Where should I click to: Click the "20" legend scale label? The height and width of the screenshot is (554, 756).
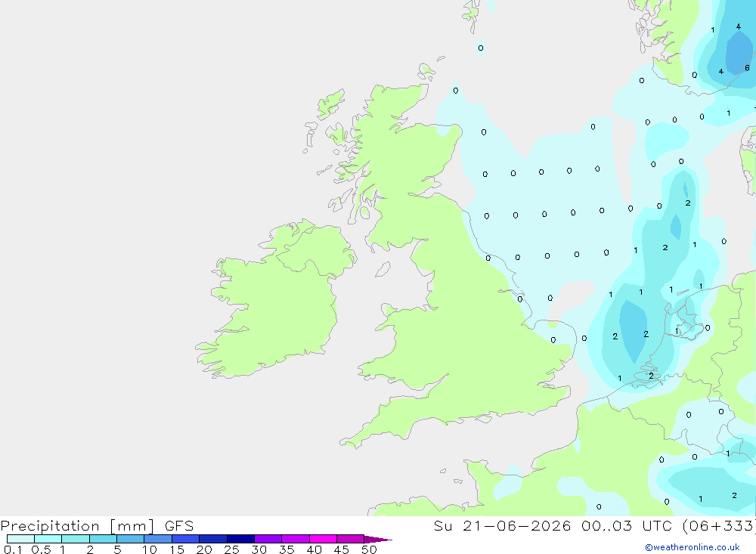[x=204, y=549]
